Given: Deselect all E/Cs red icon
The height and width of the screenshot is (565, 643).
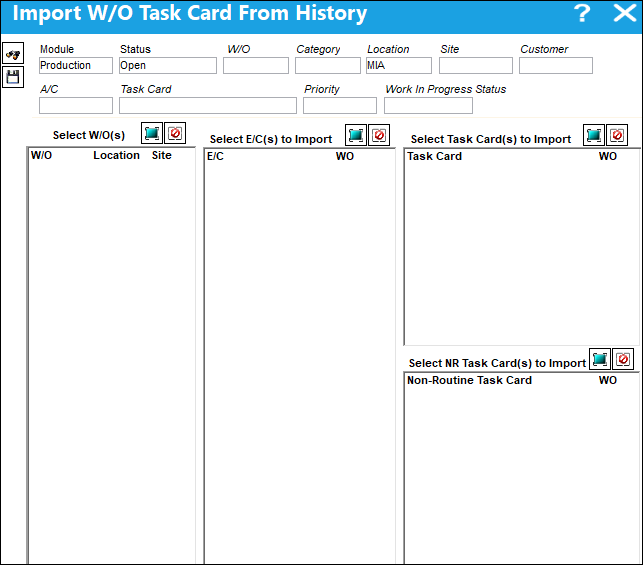Looking at the screenshot, I should 379,135.
